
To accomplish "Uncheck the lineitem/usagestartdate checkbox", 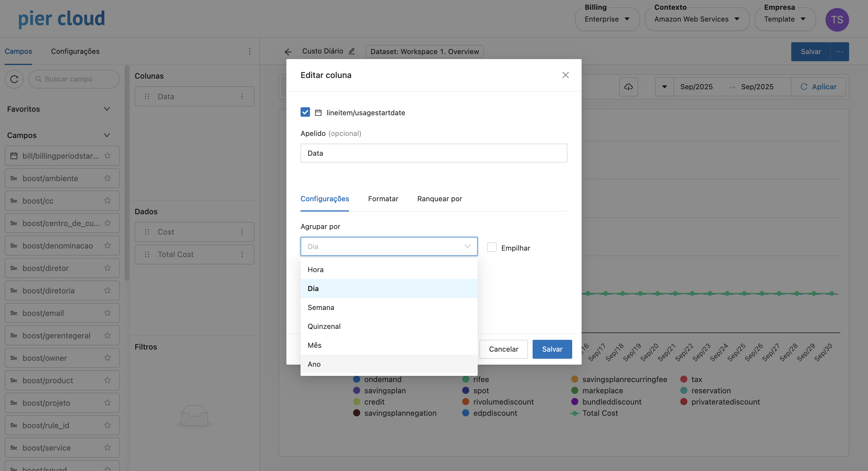I will [305, 112].
